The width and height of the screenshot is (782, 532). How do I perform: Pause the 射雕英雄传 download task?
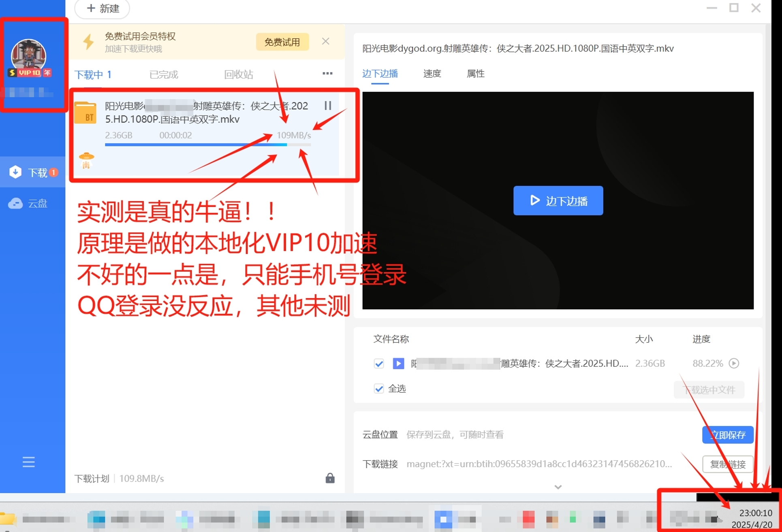(x=327, y=106)
